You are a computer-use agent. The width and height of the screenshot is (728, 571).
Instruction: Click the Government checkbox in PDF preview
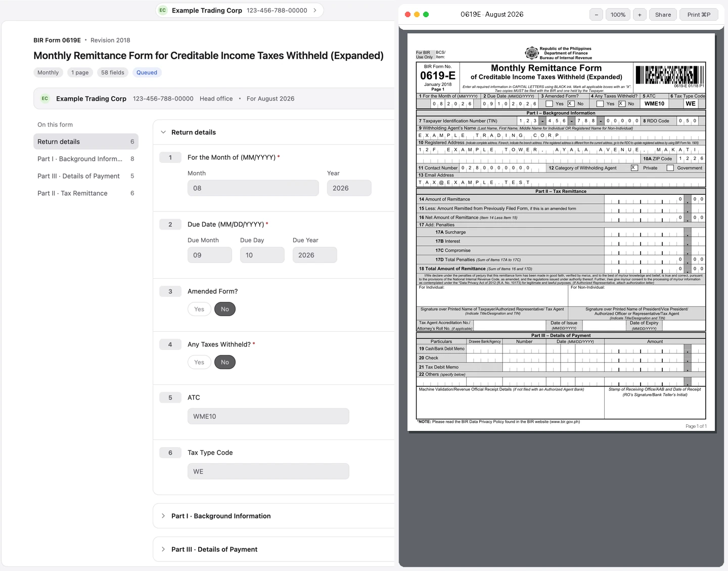[670, 168]
